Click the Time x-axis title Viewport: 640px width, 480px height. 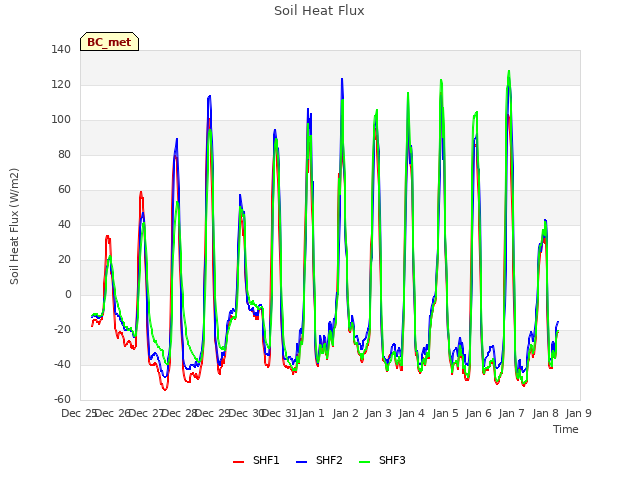(566, 429)
